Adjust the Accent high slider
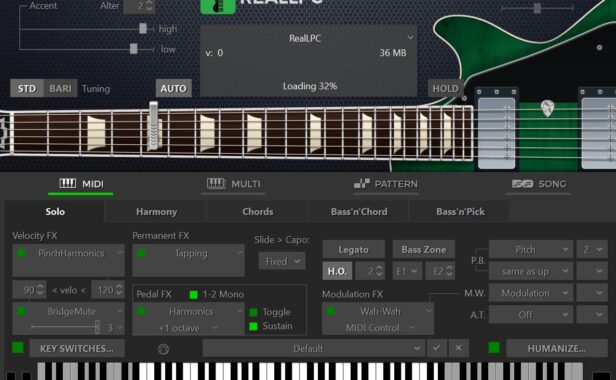 click(x=143, y=28)
